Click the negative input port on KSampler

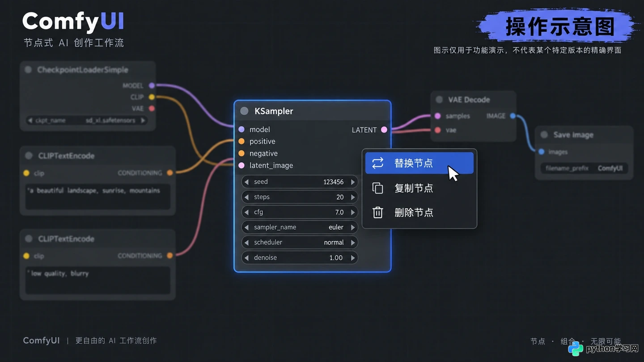coord(241,153)
